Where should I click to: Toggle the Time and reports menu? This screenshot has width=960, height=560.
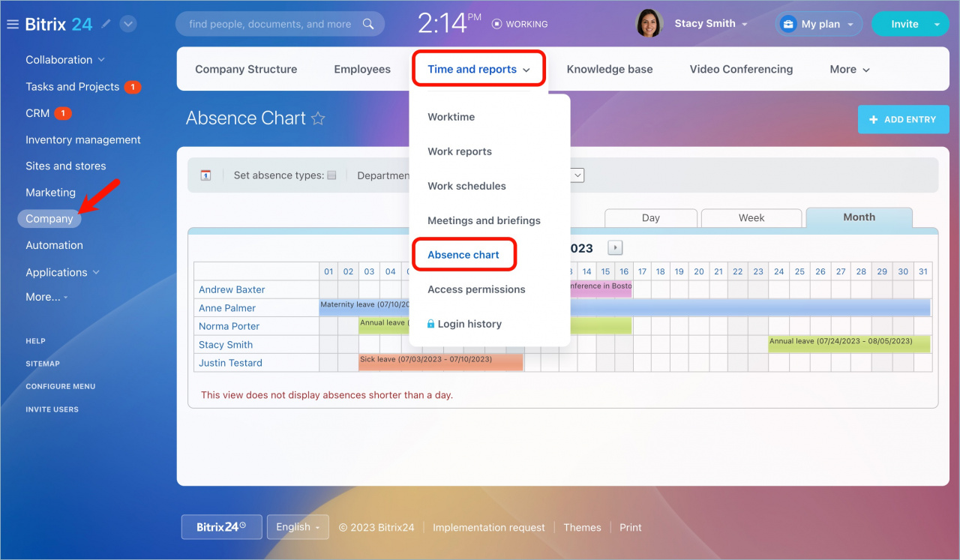tap(478, 69)
